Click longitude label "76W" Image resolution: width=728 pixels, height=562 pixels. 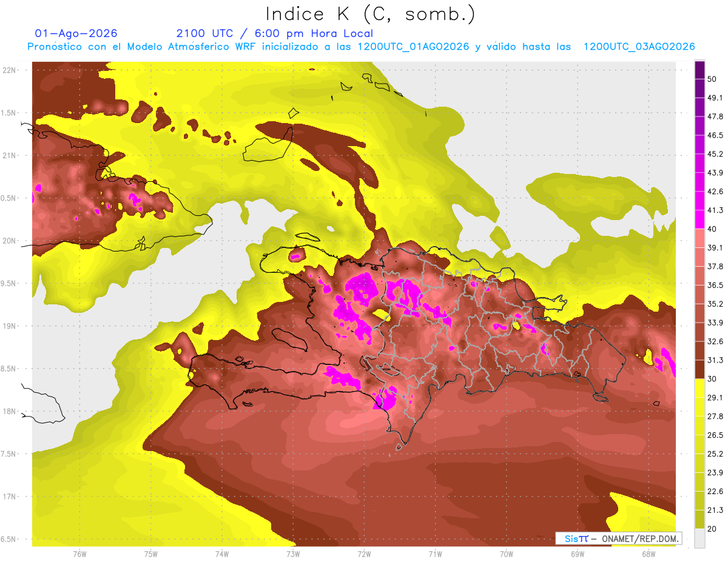[79, 554]
